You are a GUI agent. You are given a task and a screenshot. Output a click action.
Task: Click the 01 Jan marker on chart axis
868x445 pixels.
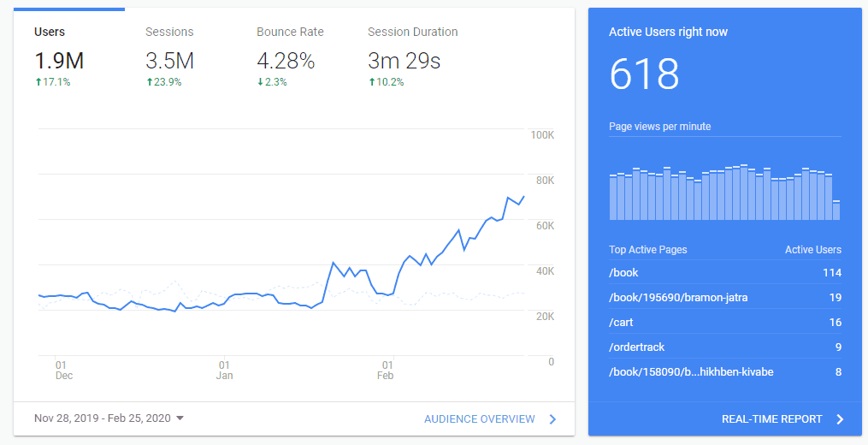point(224,370)
